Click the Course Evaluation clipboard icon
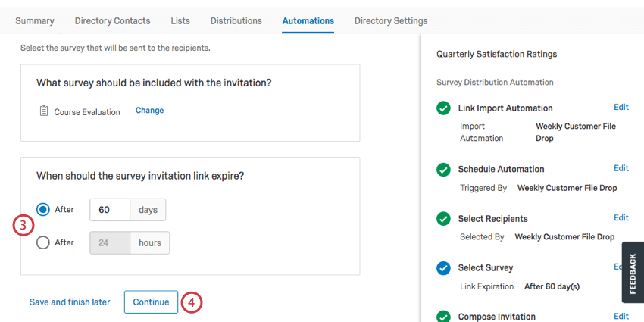Screen dimensions: 644x322 point(43,111)
